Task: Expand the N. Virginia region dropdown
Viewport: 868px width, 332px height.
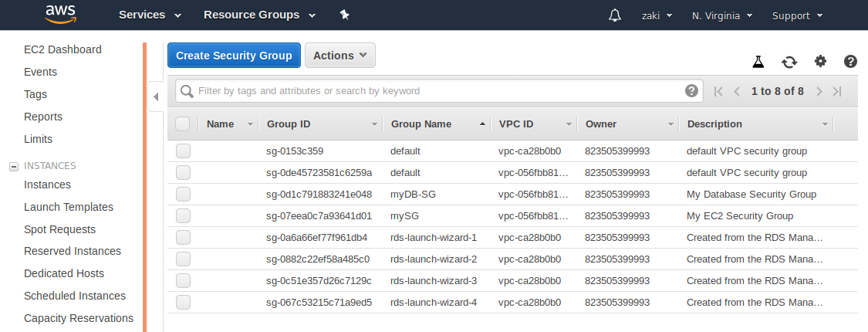Action: 721,15
